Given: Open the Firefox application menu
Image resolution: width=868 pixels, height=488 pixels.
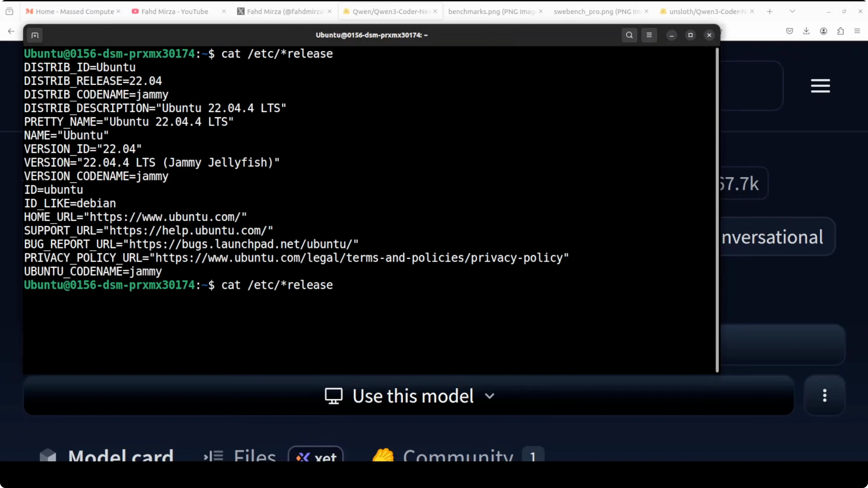Looking at the screenshot, I should click(857, 31).
